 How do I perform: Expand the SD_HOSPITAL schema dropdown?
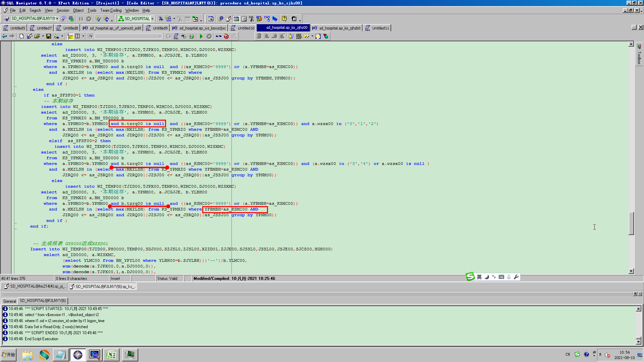click(152, 19)
